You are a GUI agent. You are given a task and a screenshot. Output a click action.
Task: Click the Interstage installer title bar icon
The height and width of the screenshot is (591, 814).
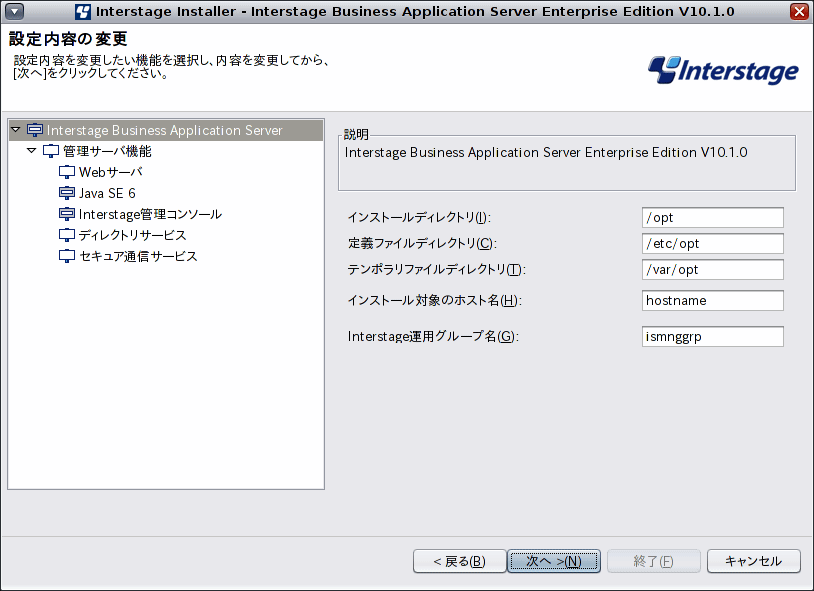pyautogui.click(x=83, y=11)
